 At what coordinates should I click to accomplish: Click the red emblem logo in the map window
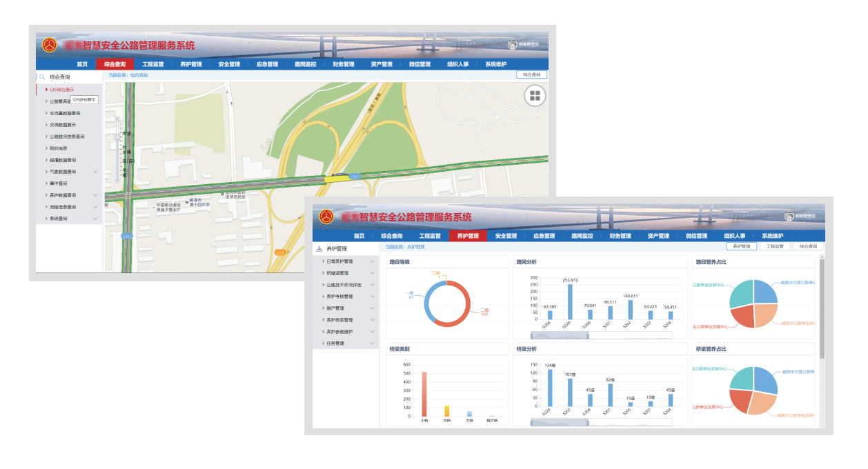50,46
